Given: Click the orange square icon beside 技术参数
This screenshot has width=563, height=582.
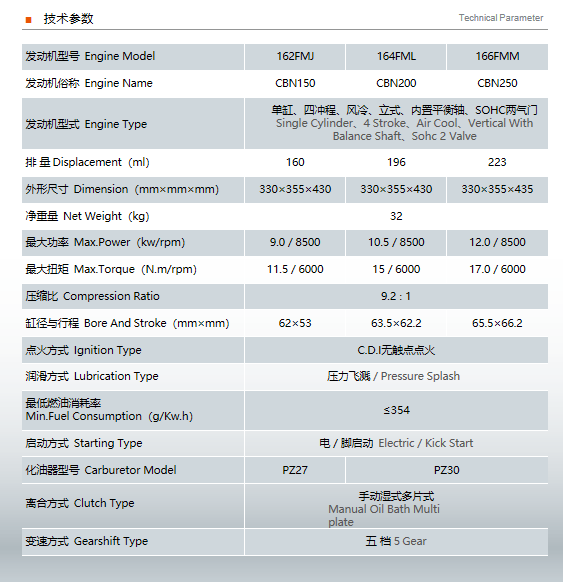Looking at the screenshot, I should pyautogui.click(x=29, y=20).
